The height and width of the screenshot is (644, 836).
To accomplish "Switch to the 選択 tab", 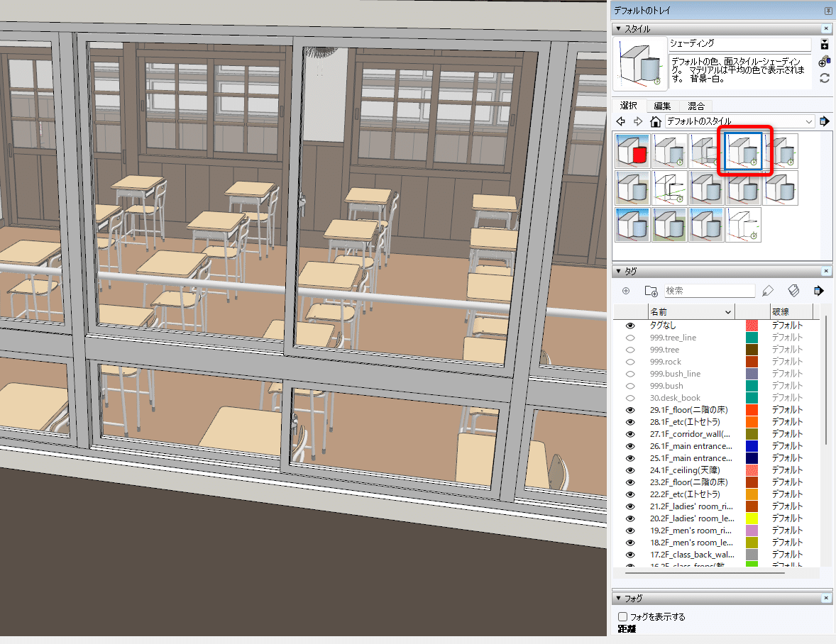I will click(629, 106).
